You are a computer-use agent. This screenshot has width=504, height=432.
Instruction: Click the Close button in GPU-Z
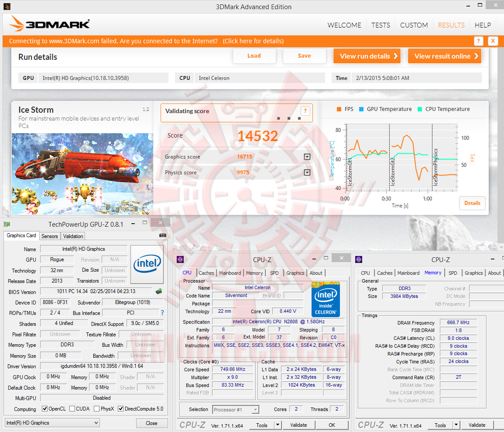click(152, 423)
